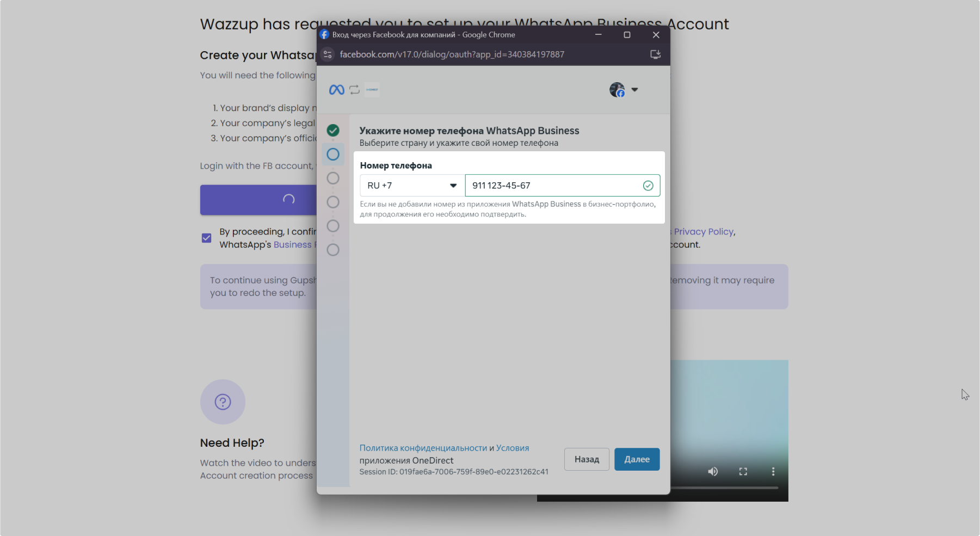Open the Privacy Policy link on Wazzup page
The width and height of the screenshot is (980, 536).
[704, 232]
